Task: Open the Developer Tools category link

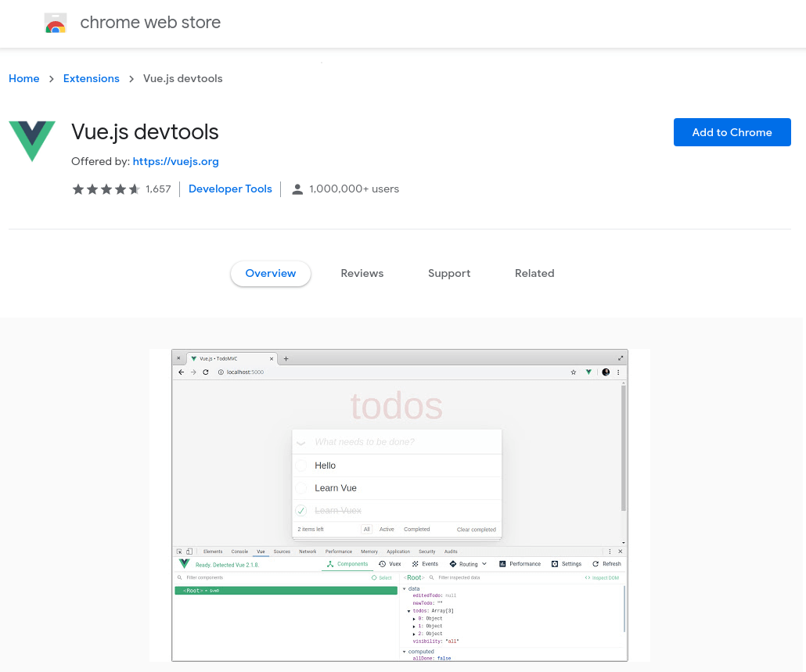Action: click(230, 189)
